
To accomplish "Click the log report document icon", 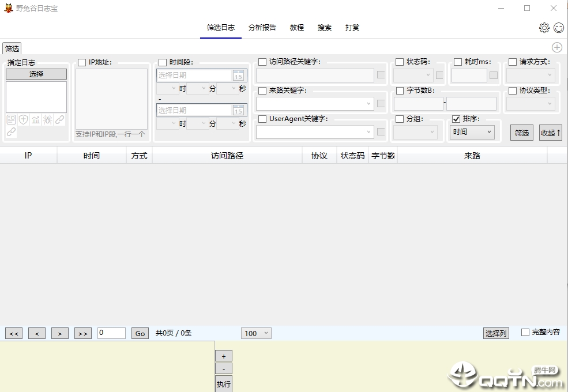I will (x=11, y=119).
